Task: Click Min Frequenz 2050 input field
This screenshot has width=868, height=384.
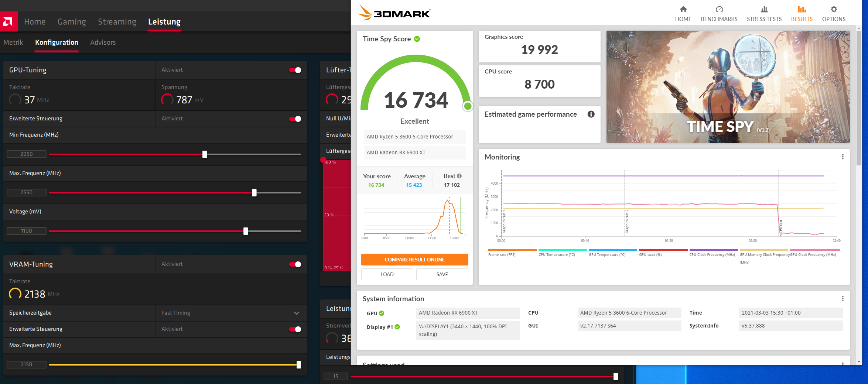Action: click(27, 154)
